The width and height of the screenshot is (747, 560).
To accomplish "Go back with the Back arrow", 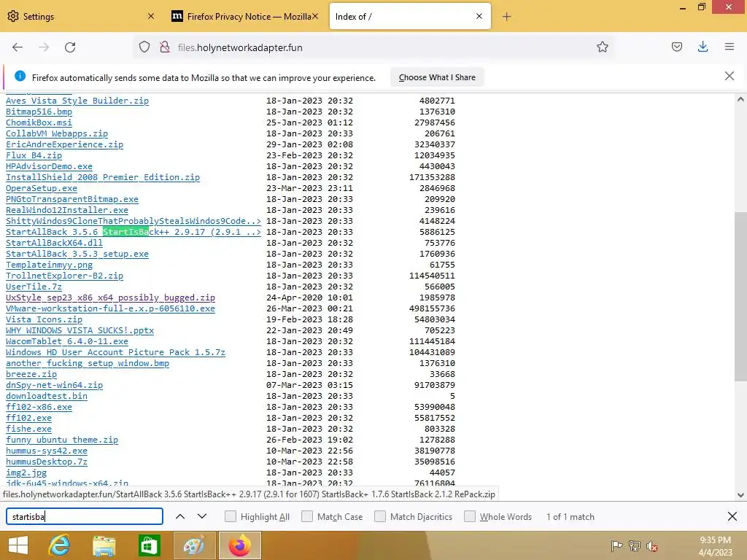I will click(18, 47).
